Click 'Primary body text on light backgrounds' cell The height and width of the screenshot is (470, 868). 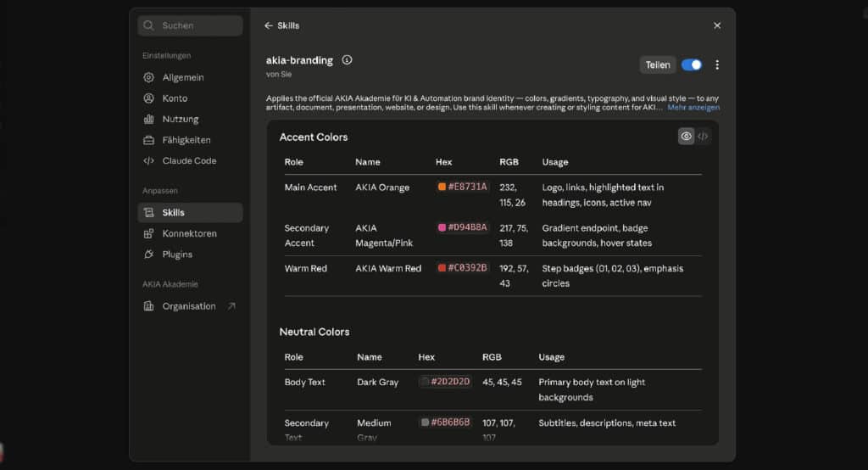(x=592, y=389)
